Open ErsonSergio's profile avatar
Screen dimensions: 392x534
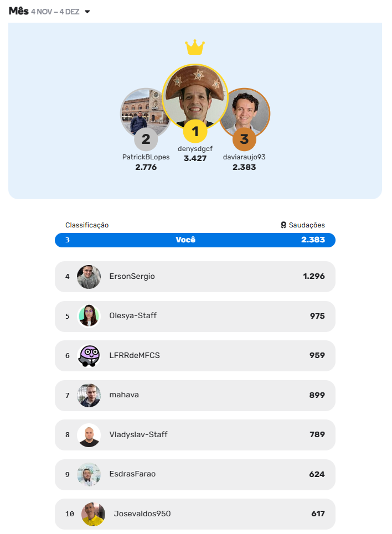tap(89, 277)
